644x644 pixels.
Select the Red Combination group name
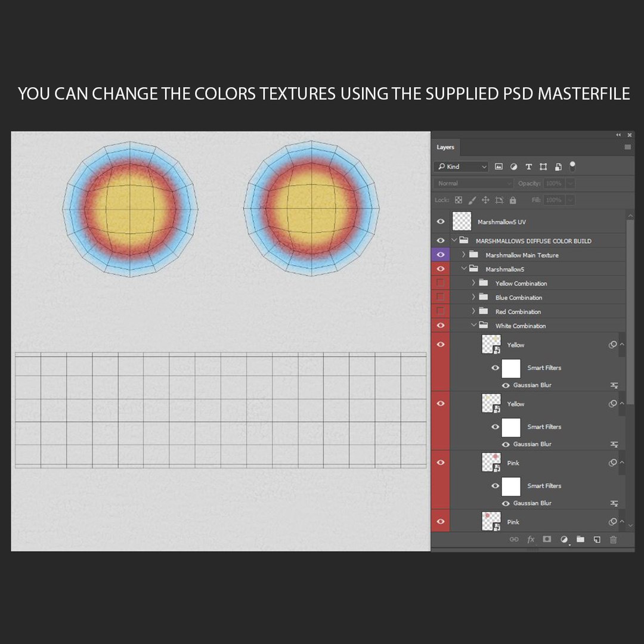[518, 312]
